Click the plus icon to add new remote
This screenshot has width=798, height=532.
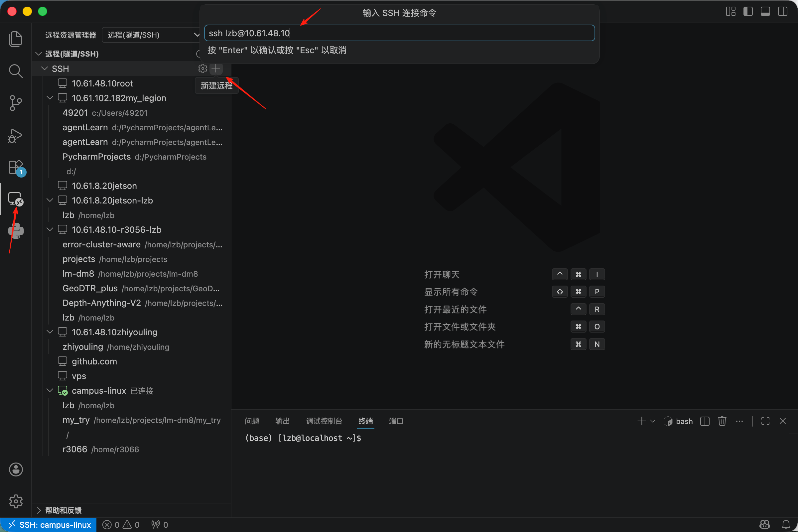[x=216, y=68]
